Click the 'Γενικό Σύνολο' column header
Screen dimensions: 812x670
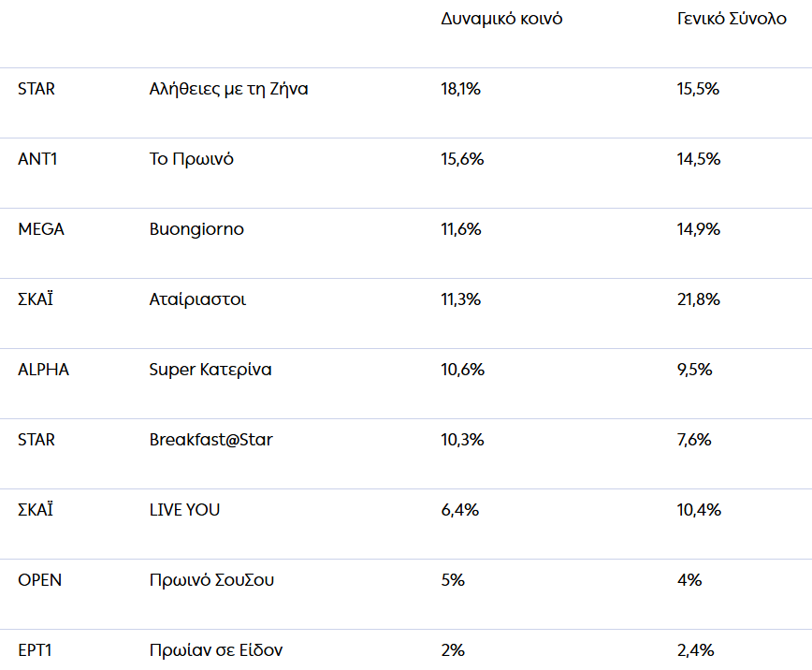732,19
